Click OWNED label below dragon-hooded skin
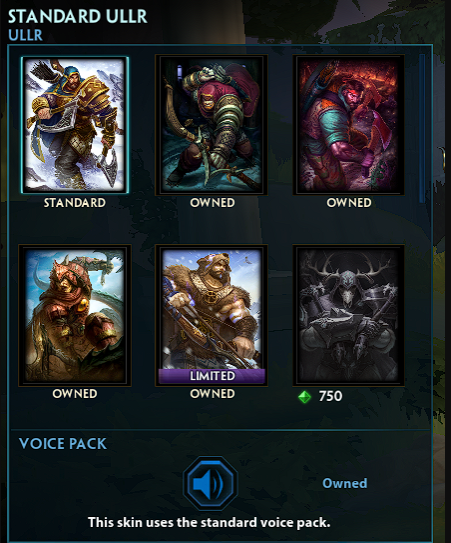The image size is (451, 543). coord(74,394)
